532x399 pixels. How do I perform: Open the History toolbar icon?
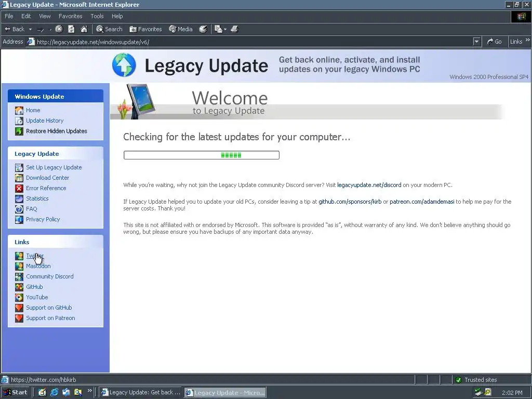203,29
